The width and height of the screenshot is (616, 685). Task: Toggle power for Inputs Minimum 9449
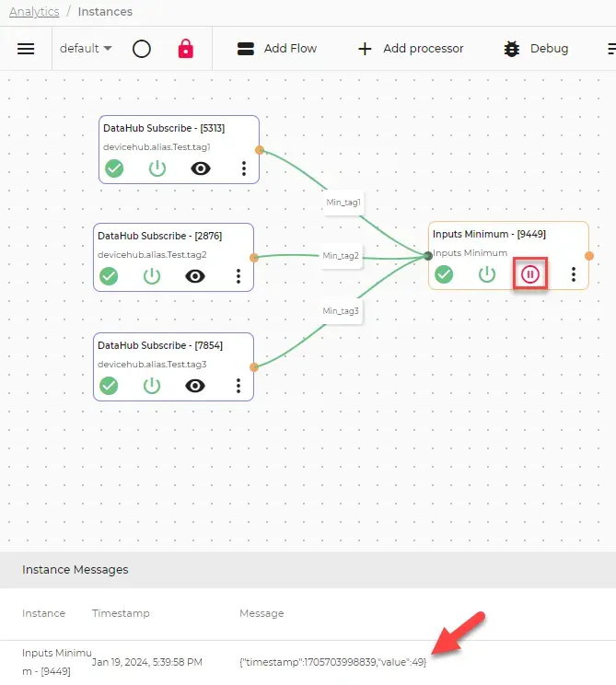(487, 274)
